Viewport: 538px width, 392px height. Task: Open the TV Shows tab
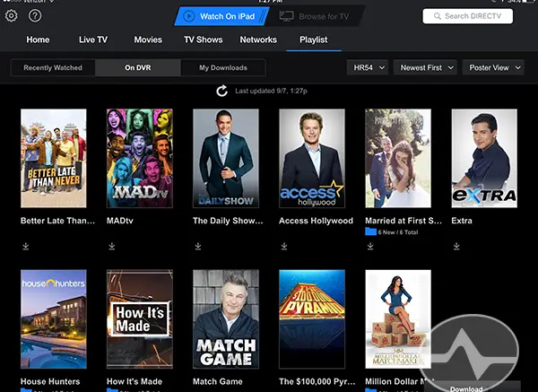click(204, 39)
